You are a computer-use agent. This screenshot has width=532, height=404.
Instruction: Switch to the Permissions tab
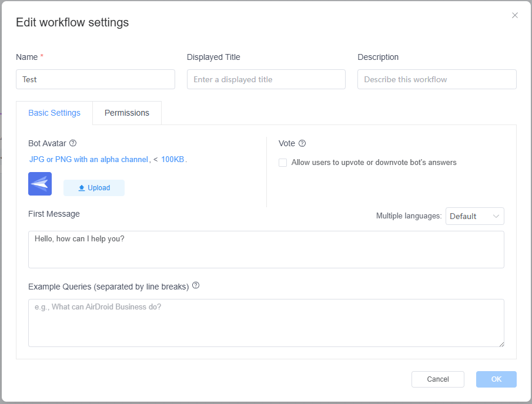[127, 113]
